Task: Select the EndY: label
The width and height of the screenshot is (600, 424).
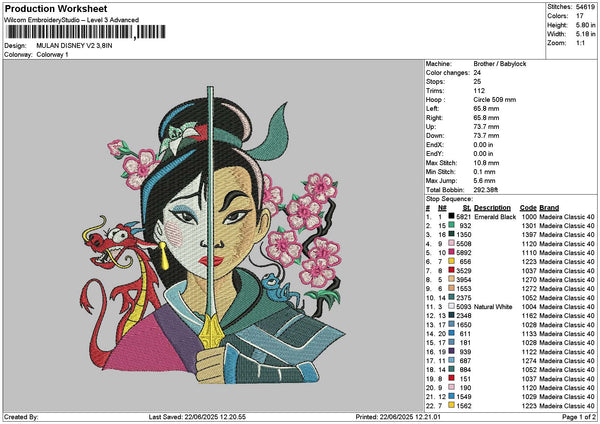Action: (x=435, y=154)
